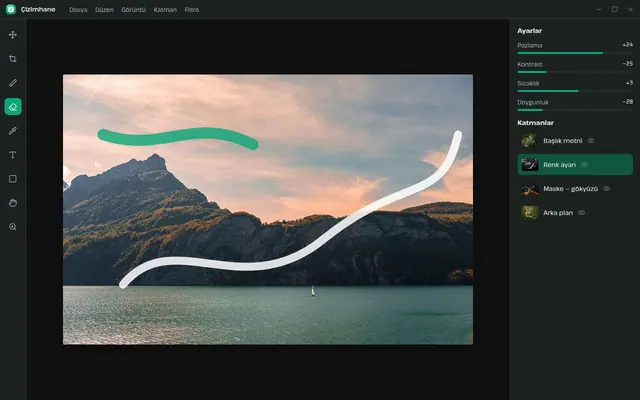Toggle visibility of Arka plan layer
640x400 pixels.
pyautogui.click(x=582, y=212)
